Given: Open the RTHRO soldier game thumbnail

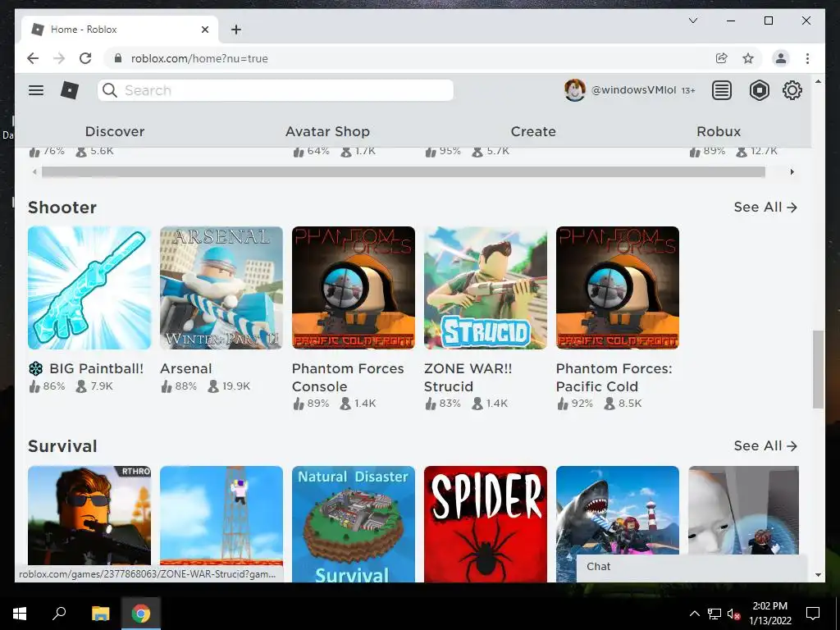Looking at the screenshot, I should 89,514.
